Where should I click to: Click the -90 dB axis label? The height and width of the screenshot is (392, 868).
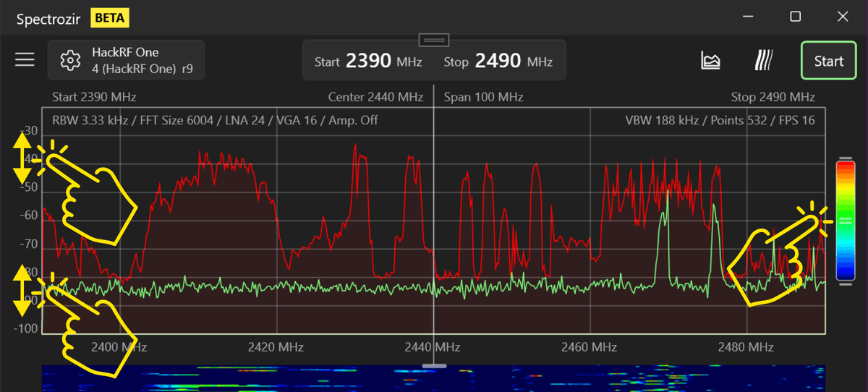[x=29, y=300]
